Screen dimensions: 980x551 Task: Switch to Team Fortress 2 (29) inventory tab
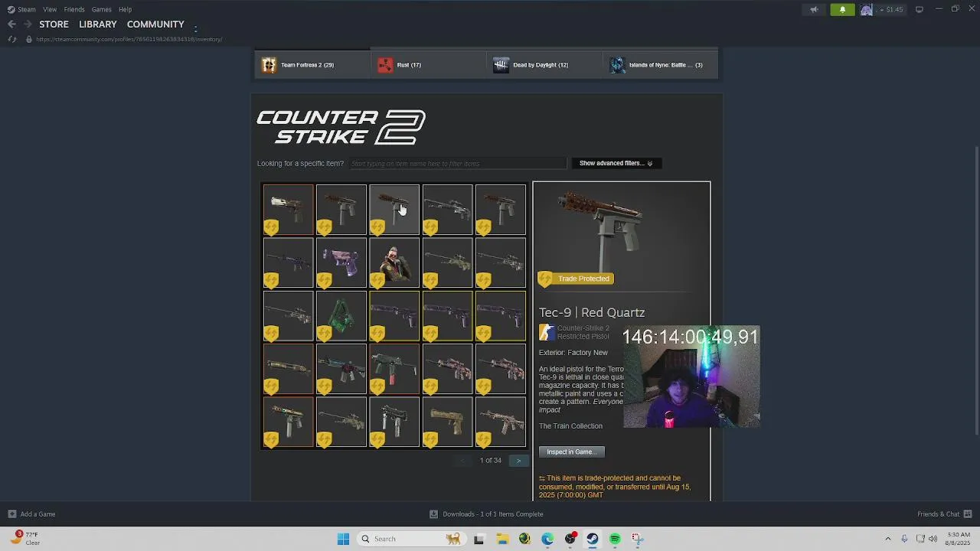coord(312,65)
